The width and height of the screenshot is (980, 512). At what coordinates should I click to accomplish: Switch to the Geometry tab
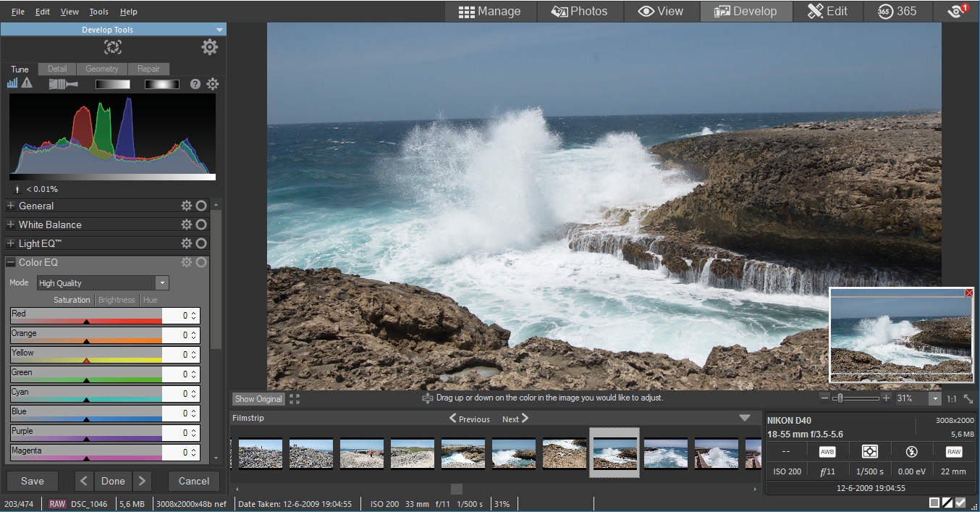point(101,69)
